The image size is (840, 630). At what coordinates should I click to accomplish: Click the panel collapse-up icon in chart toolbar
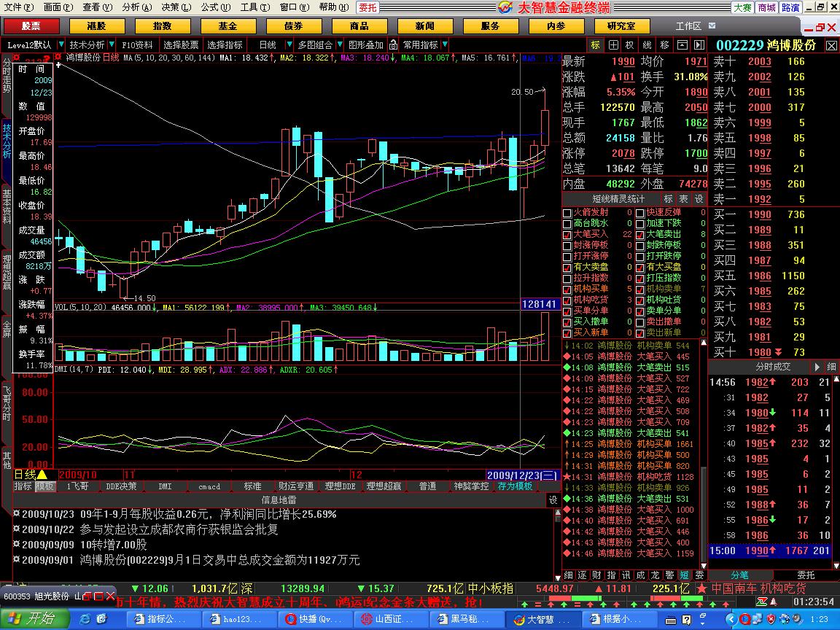682,45
